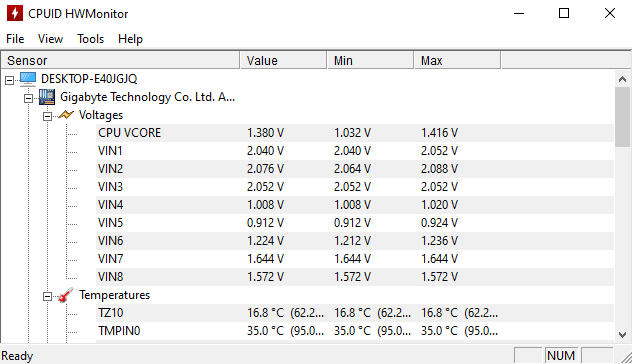The width and height of the screenshot is (632, 364).
Task: Open the Help menu
Action: (x=130, y=39)
